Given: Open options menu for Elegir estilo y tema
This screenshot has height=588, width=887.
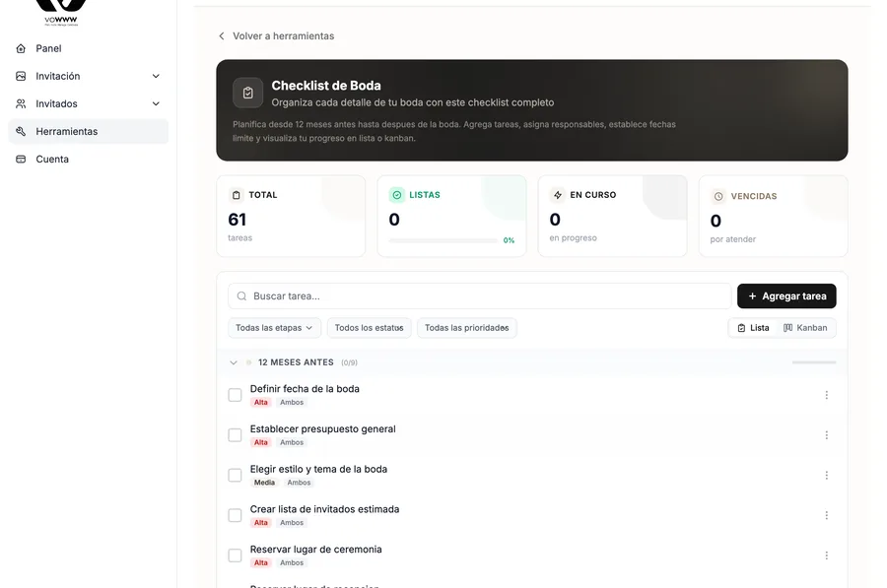Looking at the screenshot, I should (827, 476).
